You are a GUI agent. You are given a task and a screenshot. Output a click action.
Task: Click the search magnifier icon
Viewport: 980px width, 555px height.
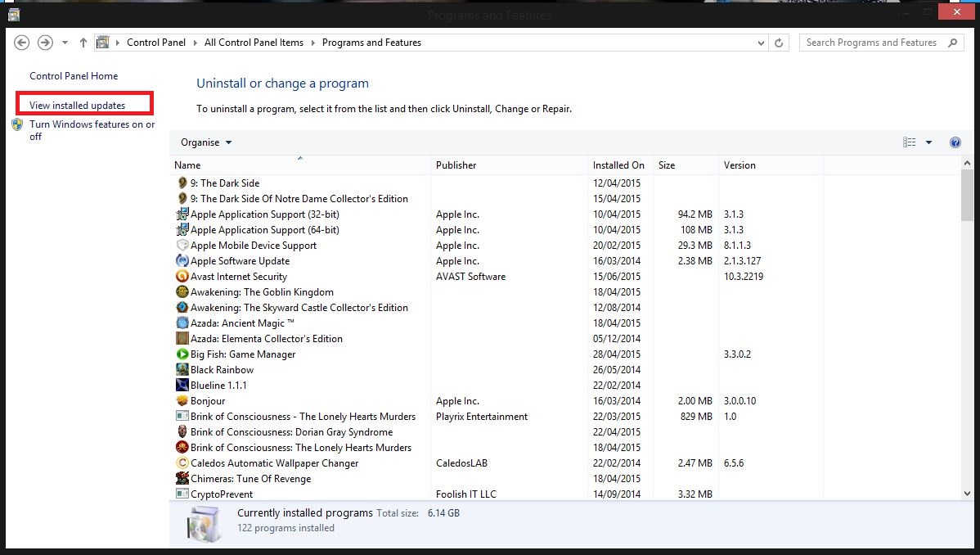(952, 43)
